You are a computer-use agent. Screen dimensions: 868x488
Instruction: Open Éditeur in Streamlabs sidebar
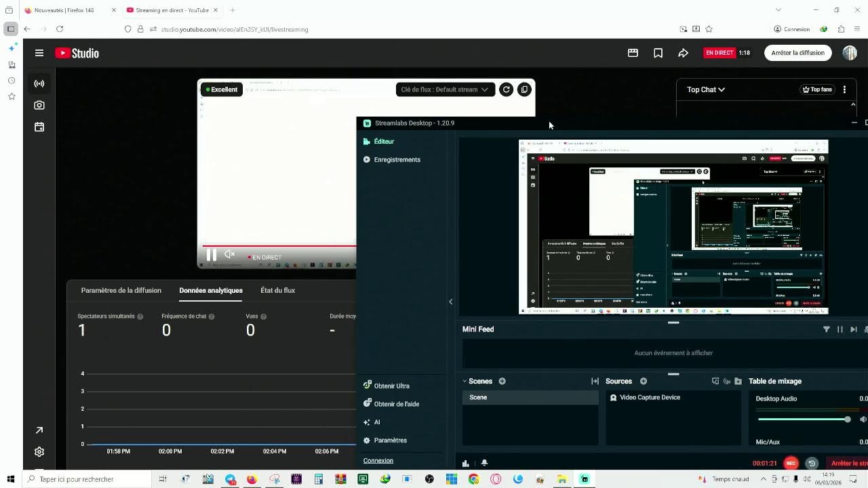378,142
